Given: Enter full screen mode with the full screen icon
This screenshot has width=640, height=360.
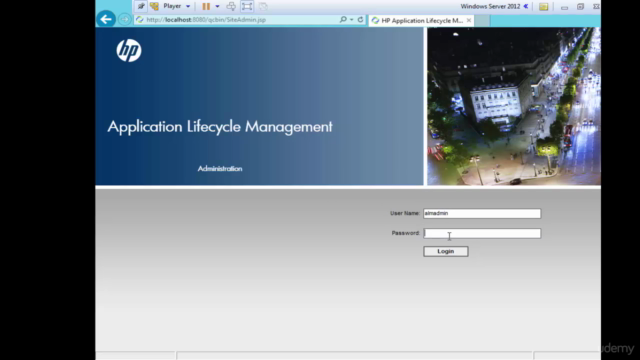Looking at the screenshot, I should [x=247, y=6].
